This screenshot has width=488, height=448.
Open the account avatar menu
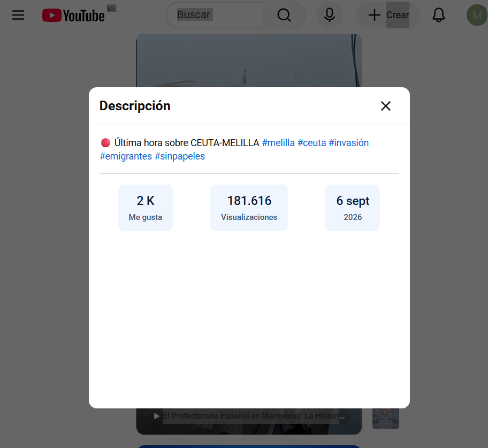pos(477,15)
